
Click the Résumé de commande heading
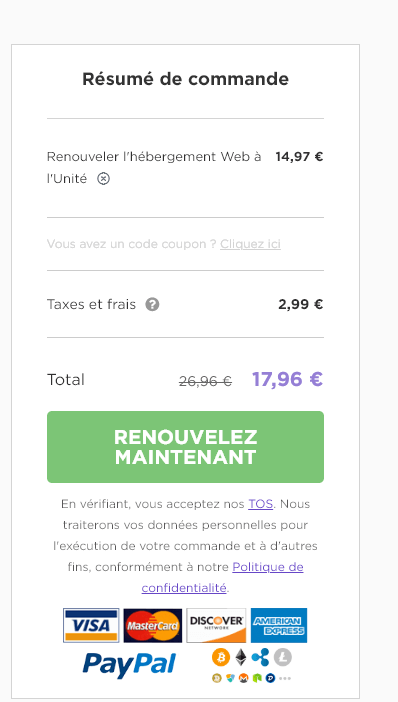click(185, 79)
